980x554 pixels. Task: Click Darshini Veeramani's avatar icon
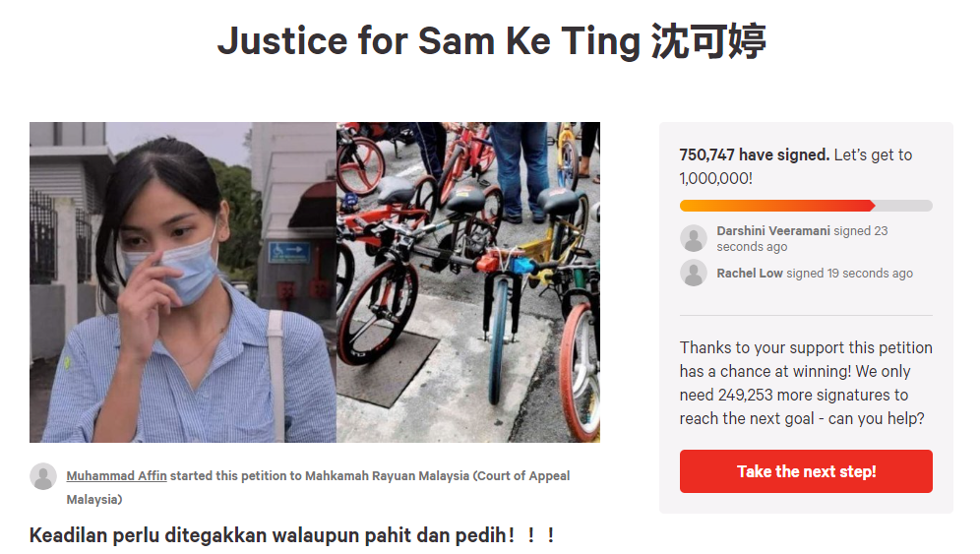(693, 238)
